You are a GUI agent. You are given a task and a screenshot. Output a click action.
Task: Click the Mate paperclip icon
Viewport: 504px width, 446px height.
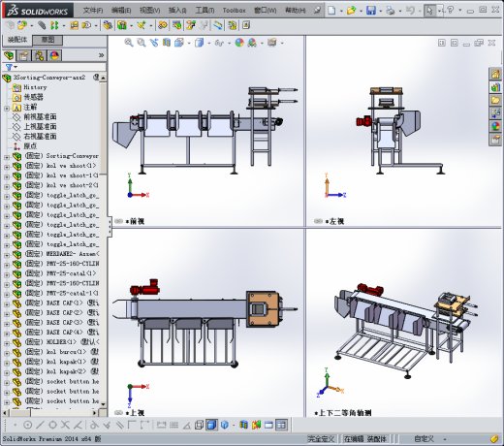(42, 25)
